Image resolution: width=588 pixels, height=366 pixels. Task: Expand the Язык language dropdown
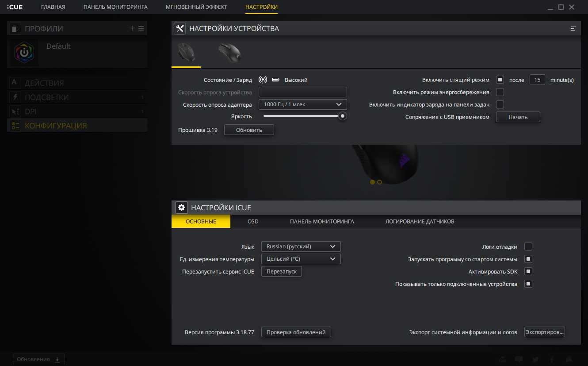click(x=301, y=247)
